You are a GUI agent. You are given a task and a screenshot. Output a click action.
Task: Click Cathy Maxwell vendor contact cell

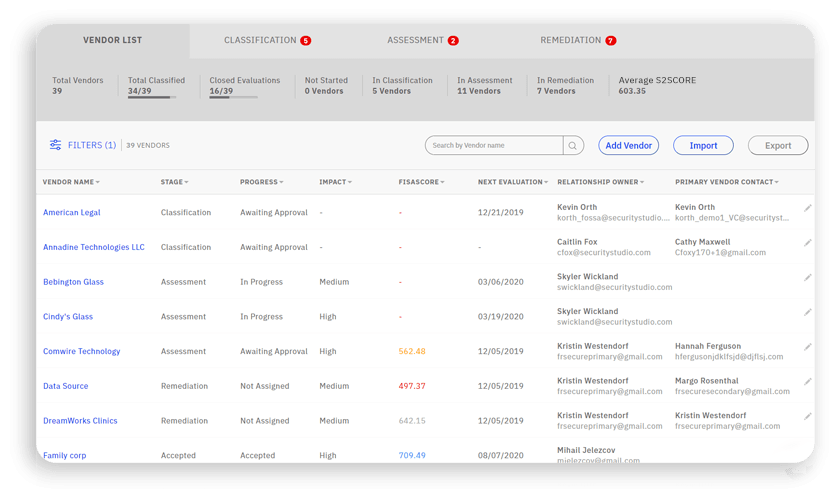coord(720,247)
